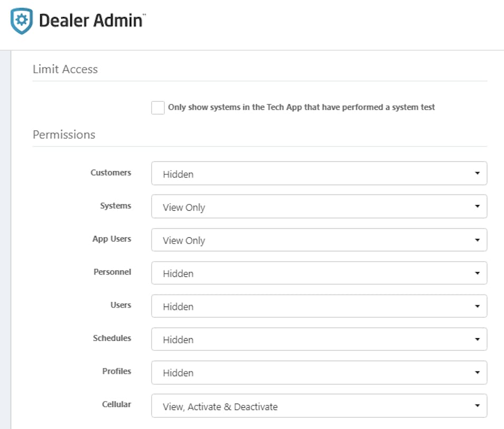Open the Cellular permission dropdown
Viewport: 504px width, 429px height.
coord(319,406)
